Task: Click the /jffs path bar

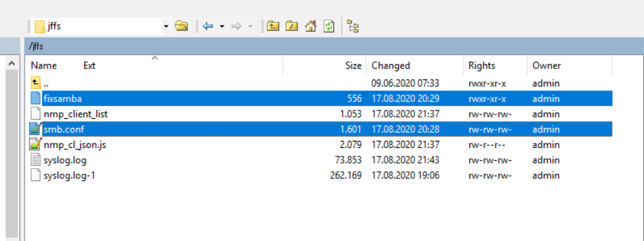Action: 335,47
